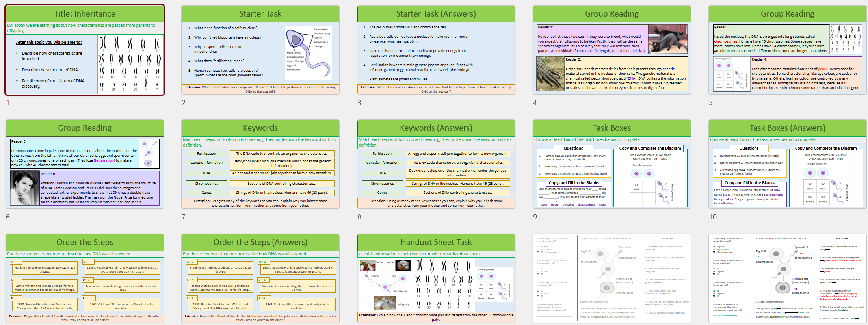This screenshot has width=868, height=325.
Task: Select slide 5 Group Reading with Reader 3
Action: [x=788, y=50]
